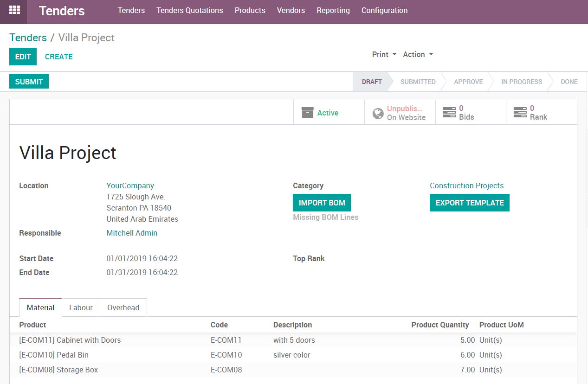
Task: Open the apps grid menu icon
Action: pos(14,10)
